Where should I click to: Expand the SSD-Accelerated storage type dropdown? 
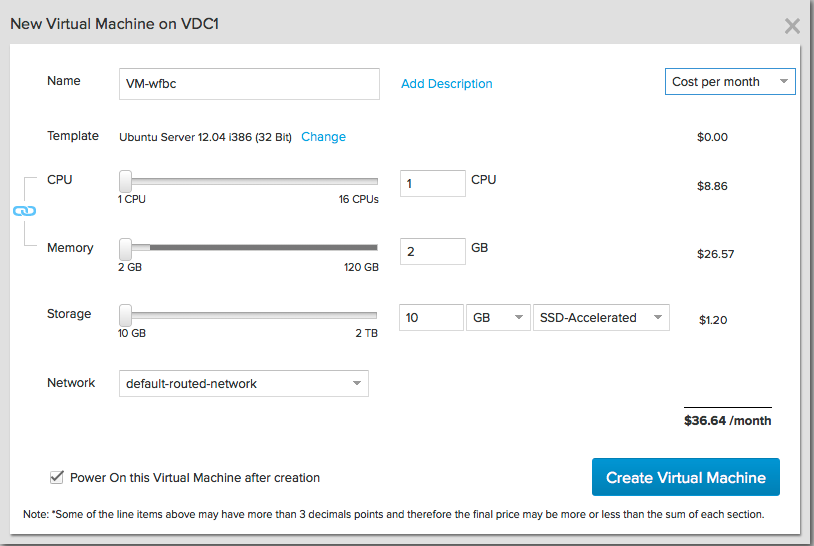(x=601, y=318)
